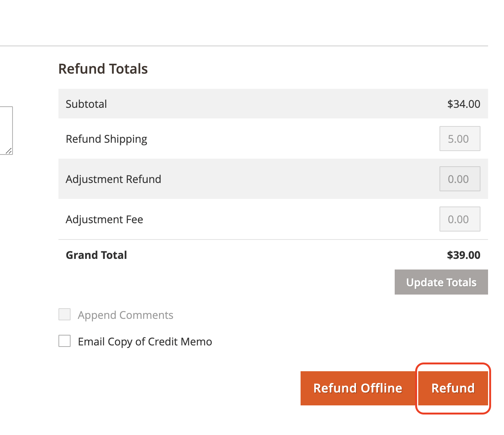504x435 pixels.
Task: Click the Refund Shipping label
Action: [106, 139]
